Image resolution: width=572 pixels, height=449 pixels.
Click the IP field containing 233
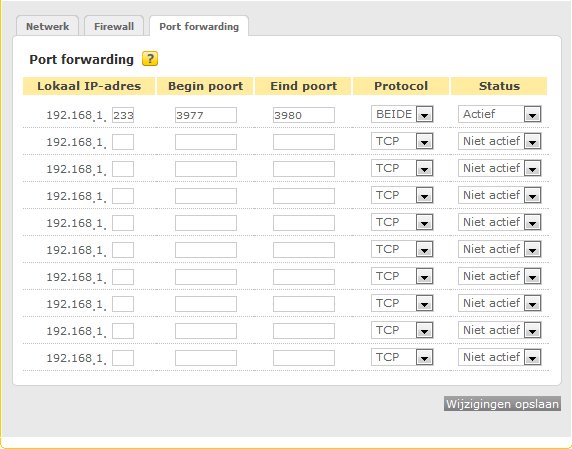pyautogui.click(x=123, y=115)
